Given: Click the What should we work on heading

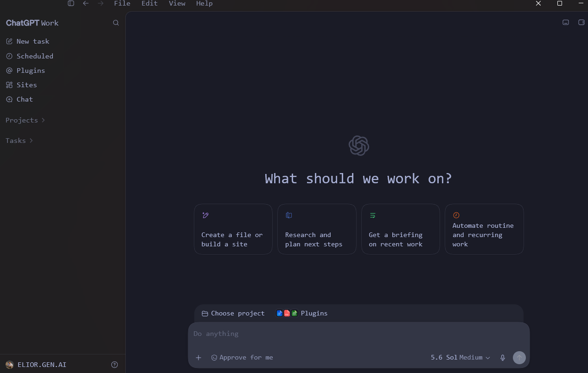Looking at the screenshot, I should 358,179.
